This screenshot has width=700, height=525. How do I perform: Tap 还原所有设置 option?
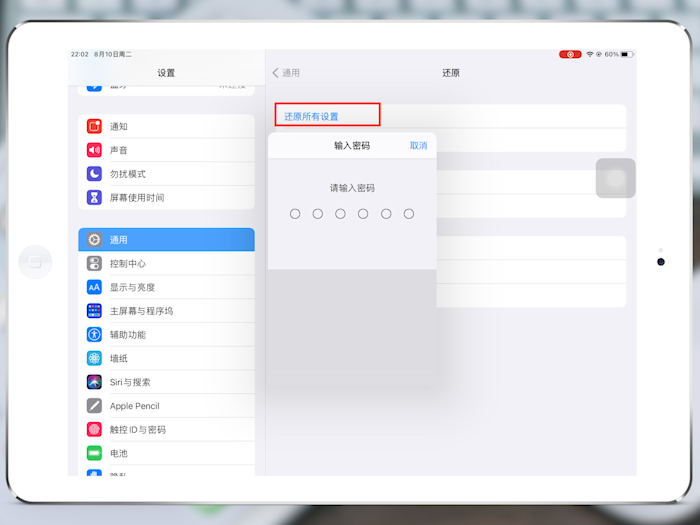[311, 117]
